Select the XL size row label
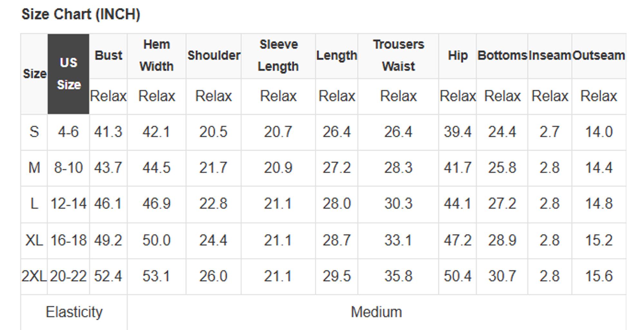Viewport: 644px width, 330px height. [x=34, y=240]
